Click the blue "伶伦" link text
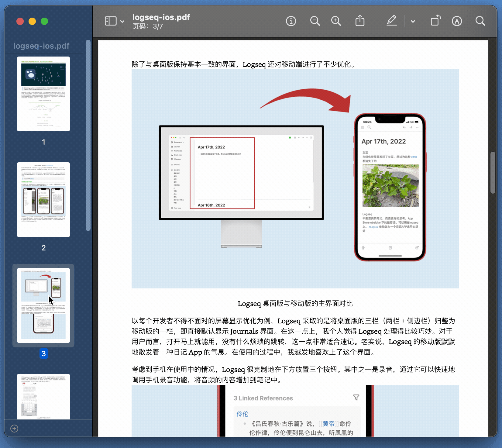Viewport: 502px width, 448px height. click(x=242, y=414)
